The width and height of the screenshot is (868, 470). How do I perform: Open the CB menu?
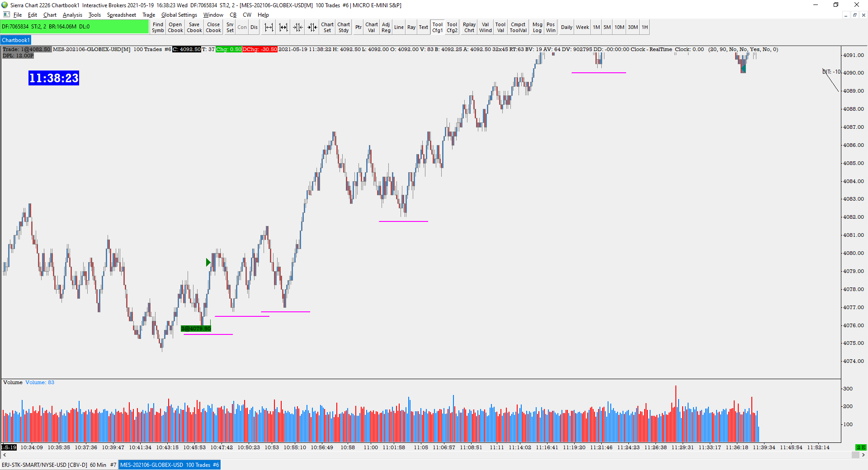coord(233,15)
